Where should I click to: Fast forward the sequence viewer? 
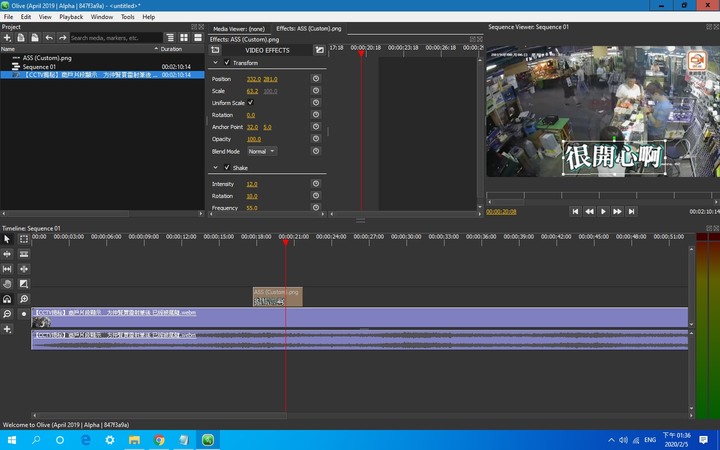617,211
